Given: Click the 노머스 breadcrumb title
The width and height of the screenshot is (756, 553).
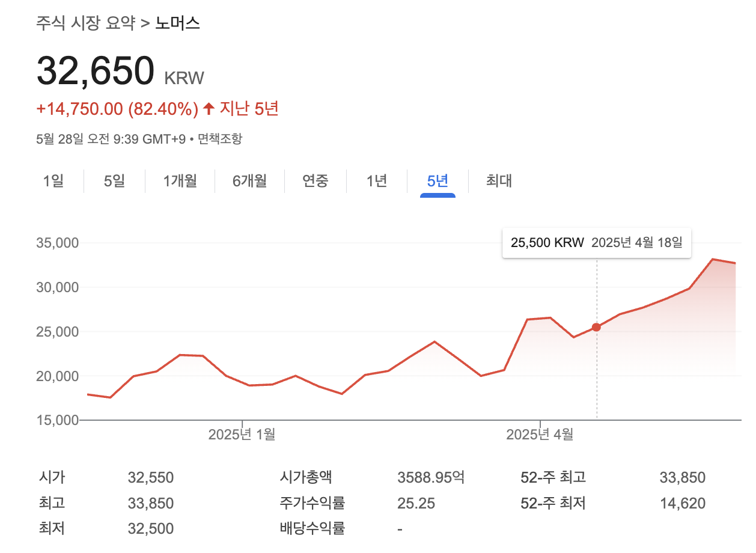Looking at the screenshot, I should (x=178, y=23).
